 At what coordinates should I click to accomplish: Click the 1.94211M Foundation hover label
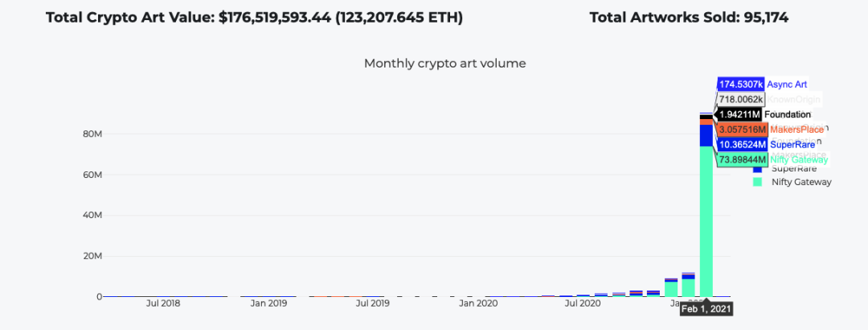tap(741, 114)
